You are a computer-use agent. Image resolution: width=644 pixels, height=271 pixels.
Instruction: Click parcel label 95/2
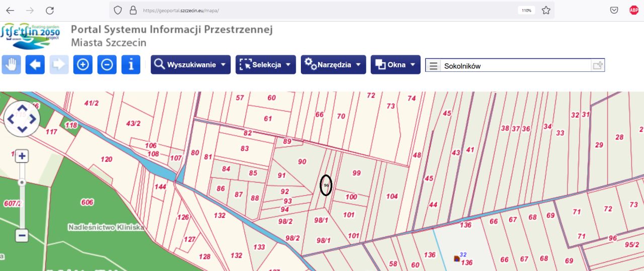(632, 244)
